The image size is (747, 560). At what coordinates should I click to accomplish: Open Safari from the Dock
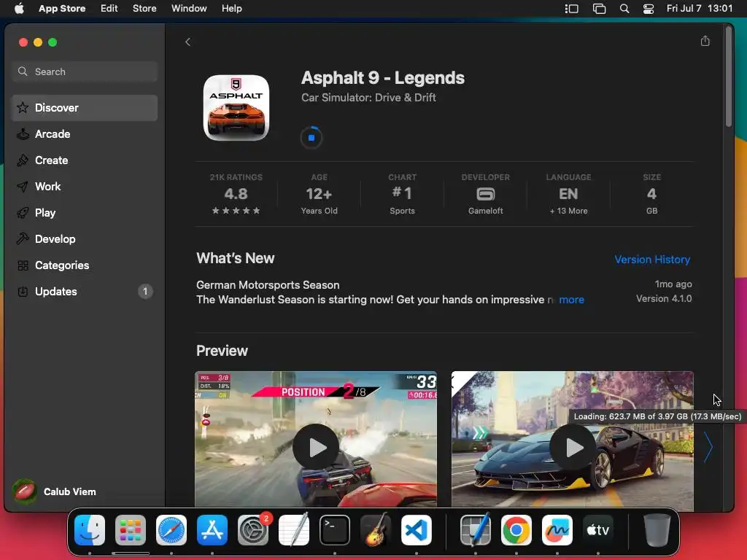tap(171, 530)
